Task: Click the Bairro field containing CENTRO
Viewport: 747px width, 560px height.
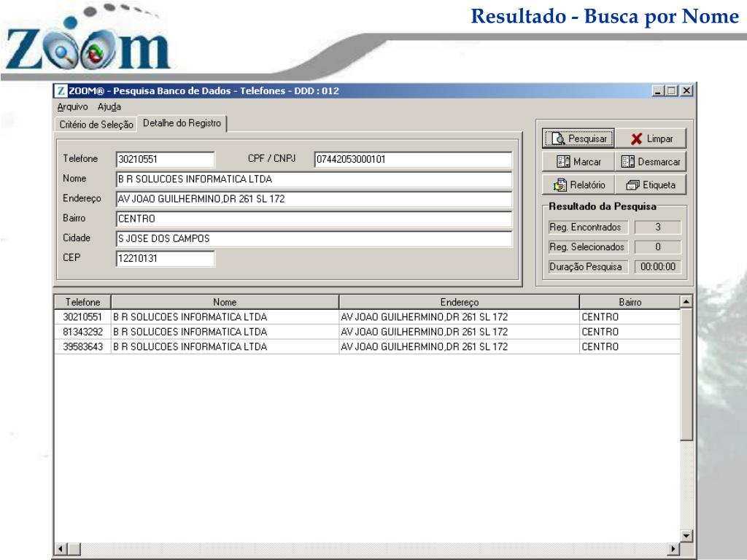Action: click(x=314, y=219)
